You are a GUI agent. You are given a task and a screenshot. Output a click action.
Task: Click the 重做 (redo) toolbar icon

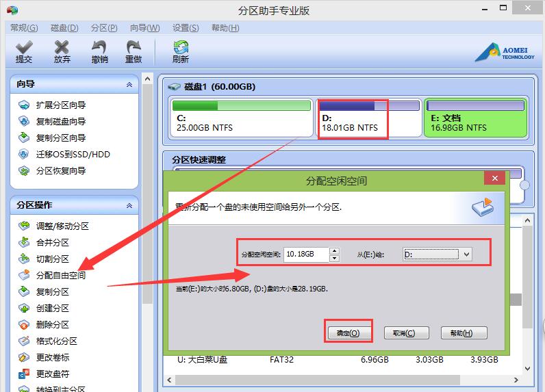pyautogui.click(x=134, y=51)
